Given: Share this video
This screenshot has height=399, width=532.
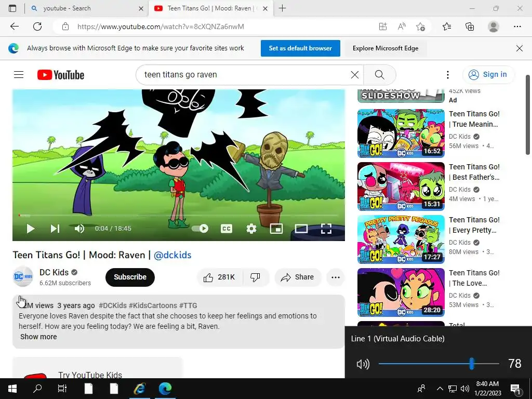Looking at the screenshot, I should click(x=297, y=277).
